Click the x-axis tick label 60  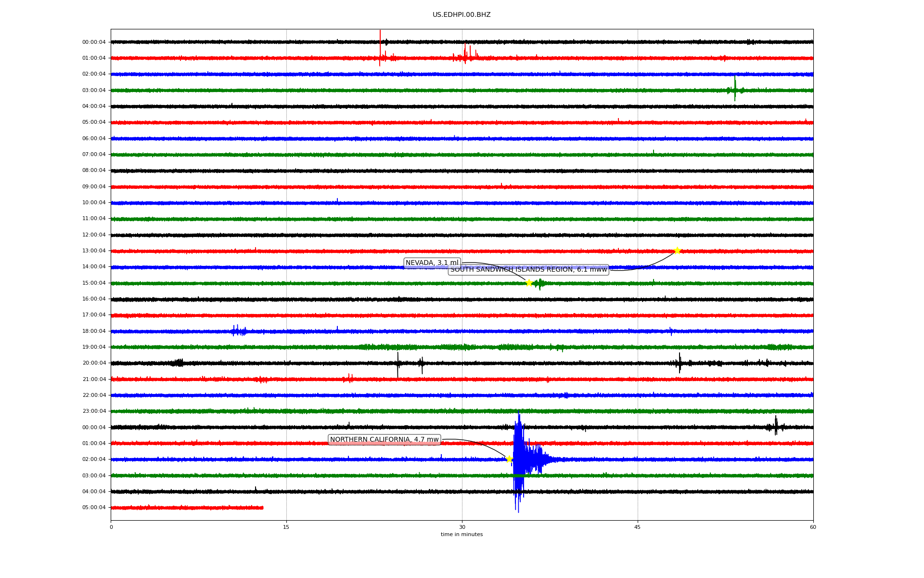[813, 527]
